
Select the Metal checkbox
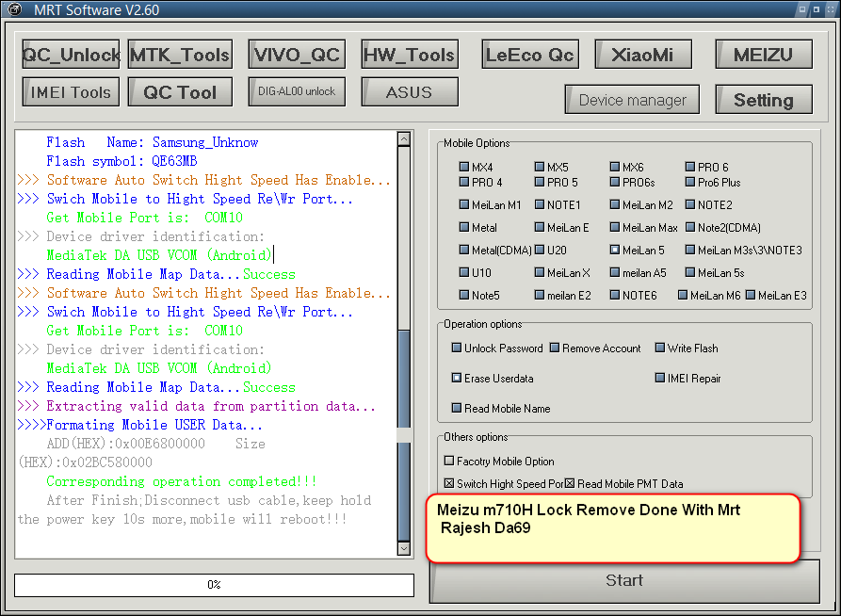[x=464, y=227]
